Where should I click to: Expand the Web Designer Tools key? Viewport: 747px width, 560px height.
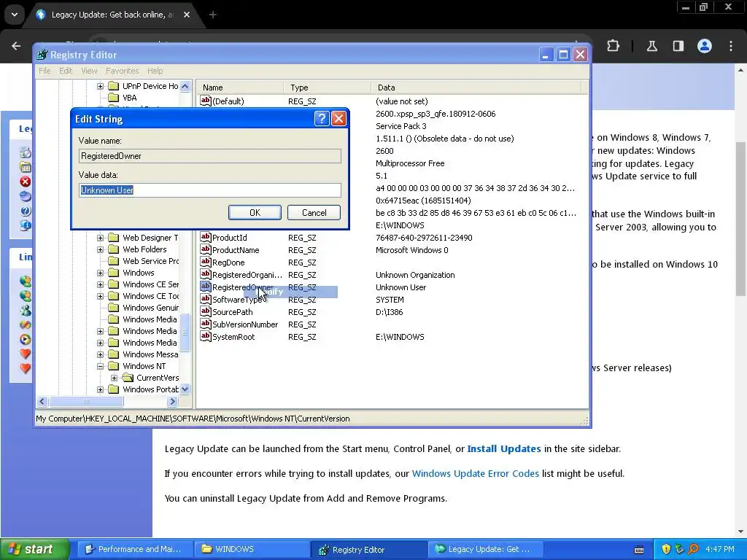100,238
